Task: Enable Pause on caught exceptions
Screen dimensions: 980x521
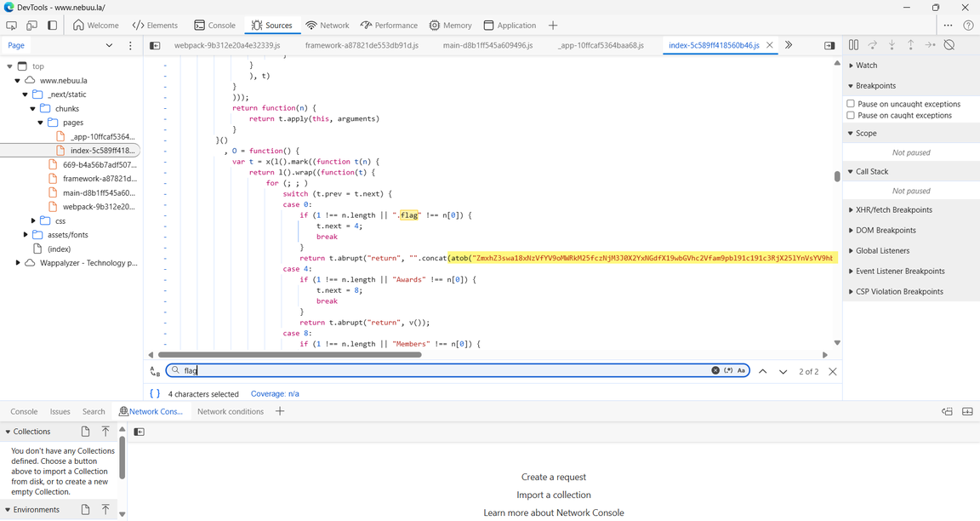Action: (851, 115)
